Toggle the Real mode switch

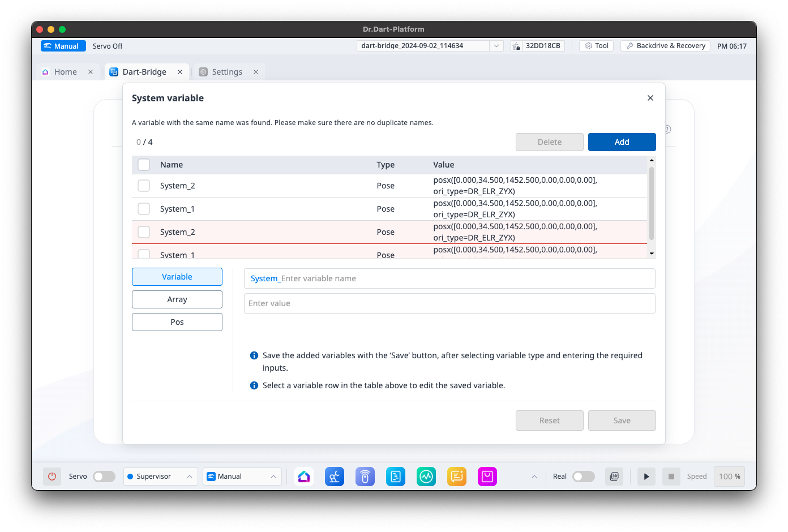[x=583, y=477]
